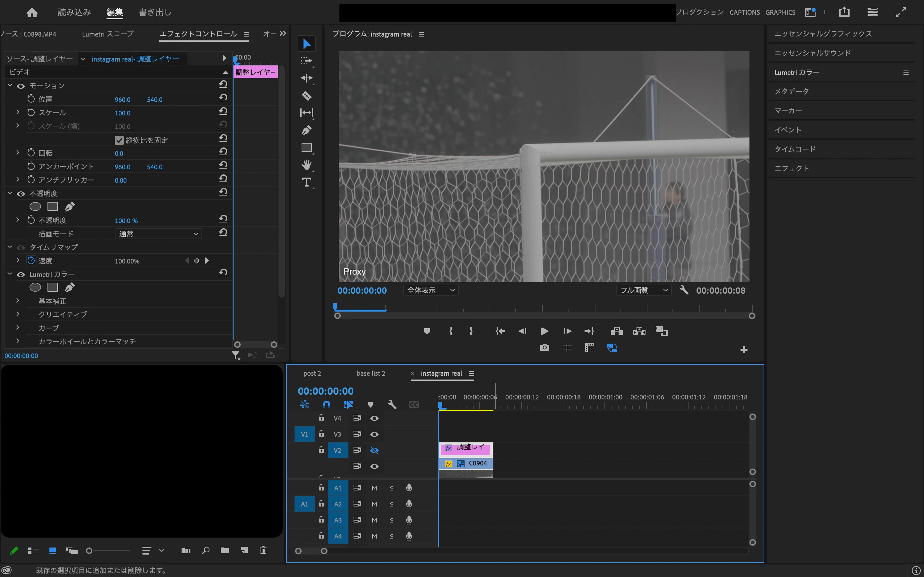Switch to the Lumetri スコープ tab

(108, 34)
